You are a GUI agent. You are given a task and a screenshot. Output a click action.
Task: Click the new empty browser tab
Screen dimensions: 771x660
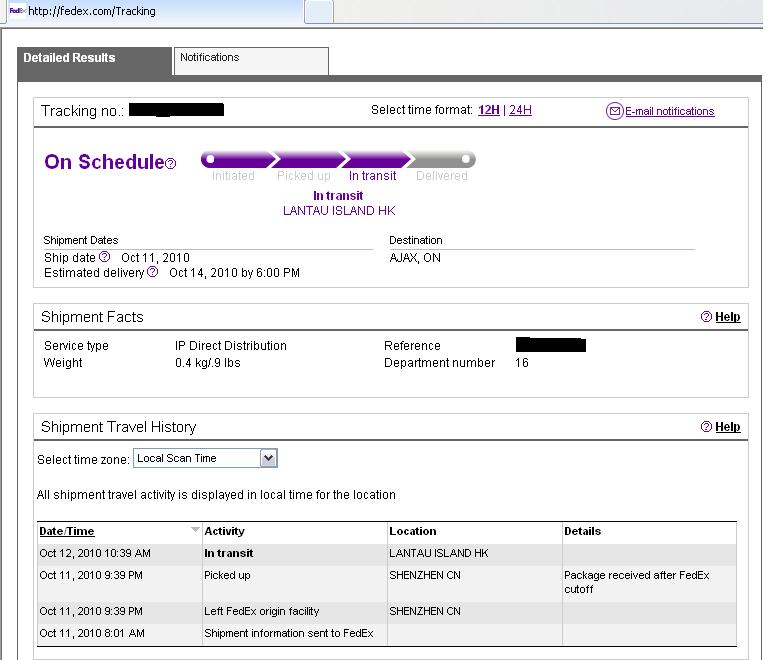318,11
